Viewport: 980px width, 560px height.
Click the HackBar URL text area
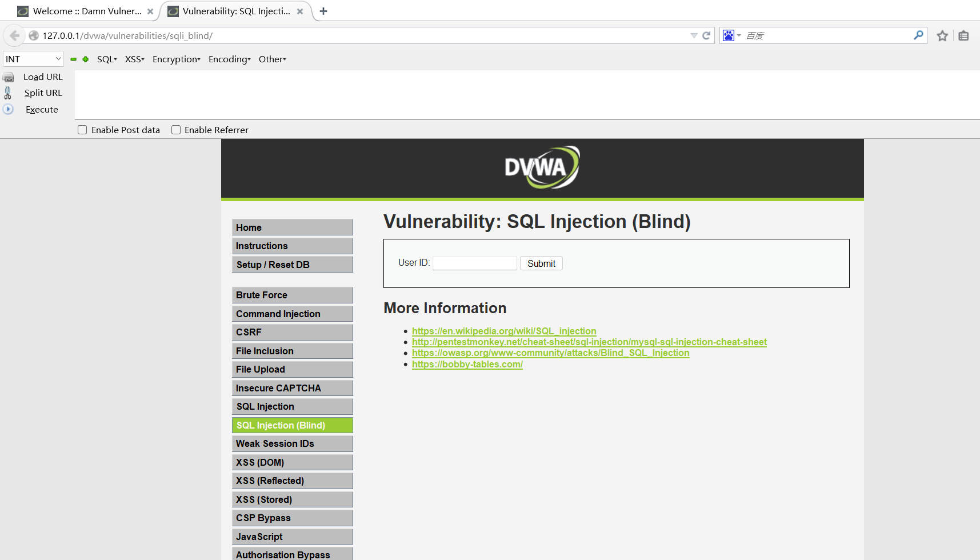pos(527,95)
